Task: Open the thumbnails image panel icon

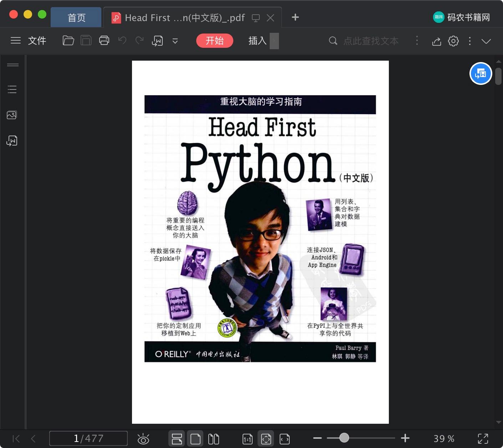Action: click(12, 115)
